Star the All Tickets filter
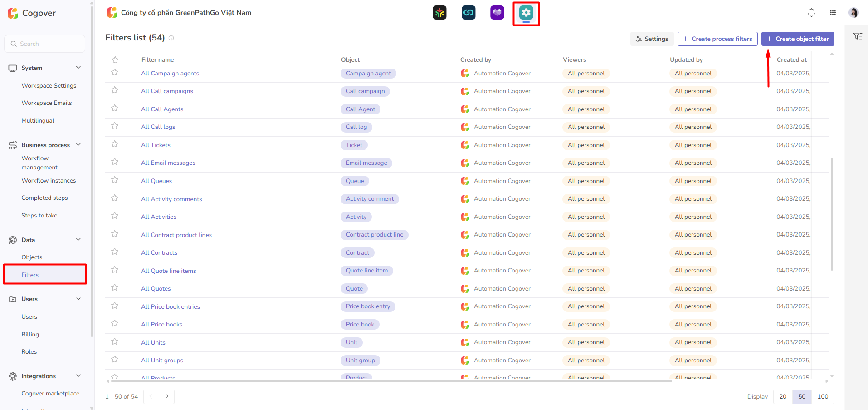This screenshot has width=868, height=410. coord(115,144)
